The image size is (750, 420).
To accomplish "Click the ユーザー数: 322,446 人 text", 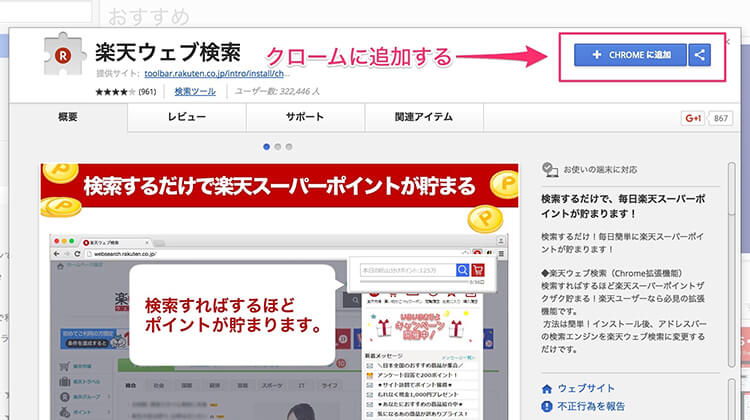I will click(x=277, y=91).
